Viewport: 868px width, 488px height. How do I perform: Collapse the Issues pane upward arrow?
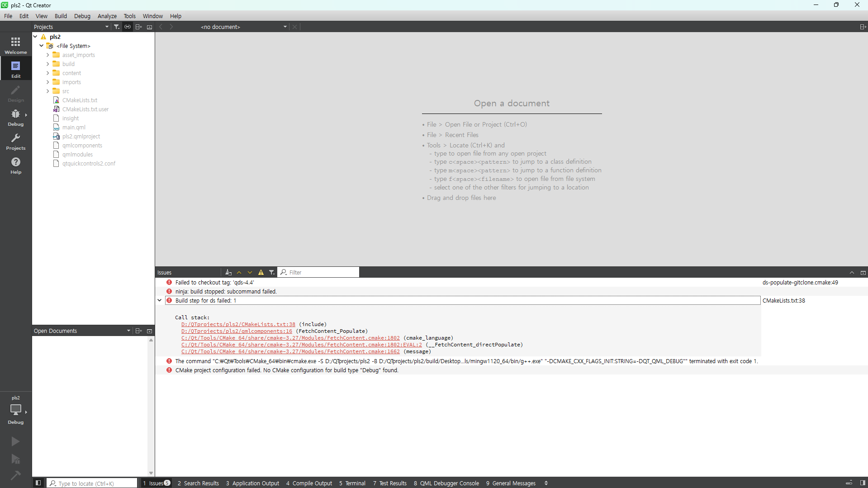852,272
